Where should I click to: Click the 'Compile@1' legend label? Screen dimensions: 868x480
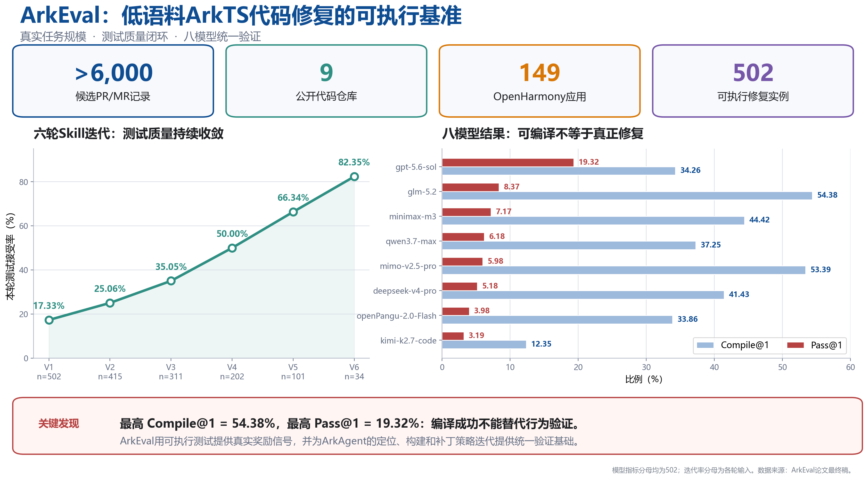(x=745, y=345)
